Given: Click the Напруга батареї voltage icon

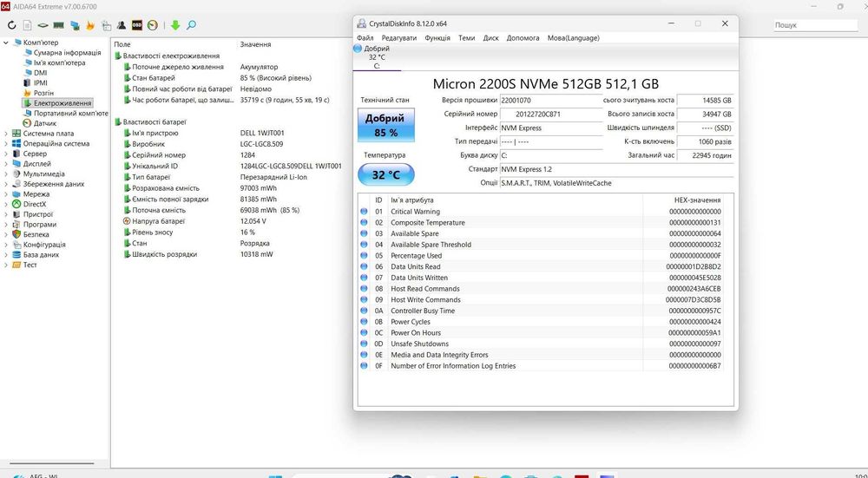Looking at the screenshot, I should (x=127, y=221).
